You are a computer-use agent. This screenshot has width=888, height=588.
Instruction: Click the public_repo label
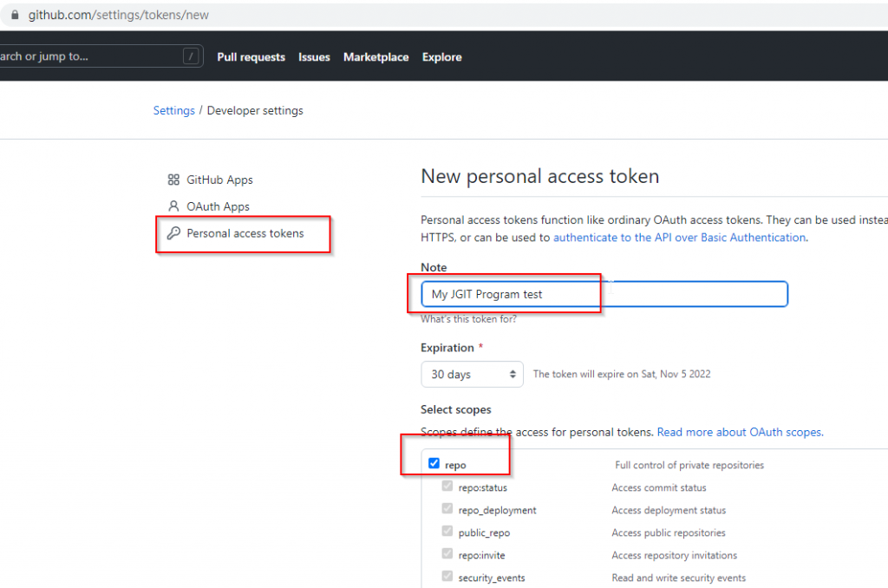click(484, 533)
